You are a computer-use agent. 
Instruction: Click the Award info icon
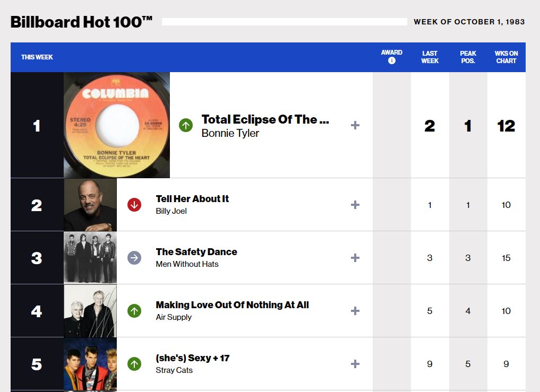392,61
